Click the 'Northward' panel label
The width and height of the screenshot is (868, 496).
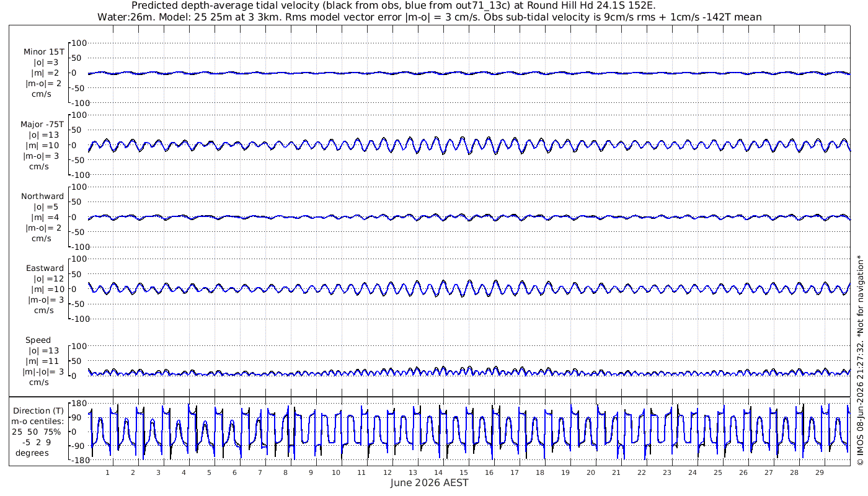(x=42, y=196)
